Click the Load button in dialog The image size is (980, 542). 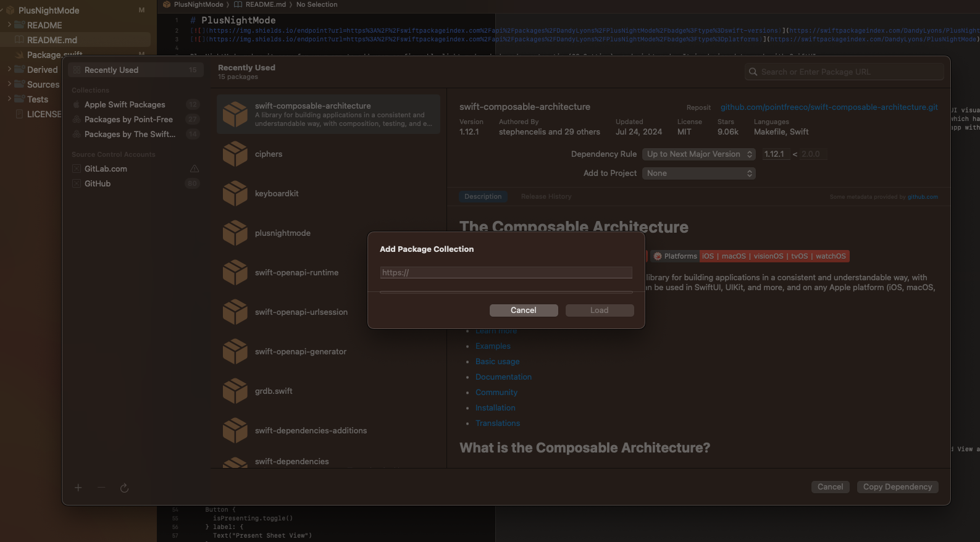(599, 310)
